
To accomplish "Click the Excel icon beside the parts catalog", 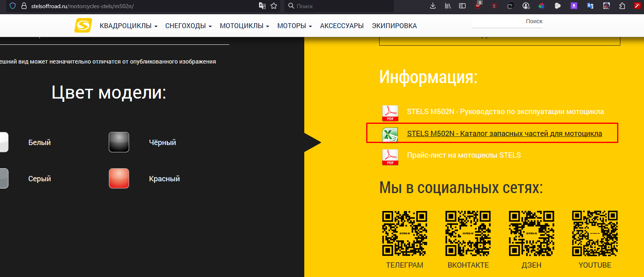I will click(390, 135).
